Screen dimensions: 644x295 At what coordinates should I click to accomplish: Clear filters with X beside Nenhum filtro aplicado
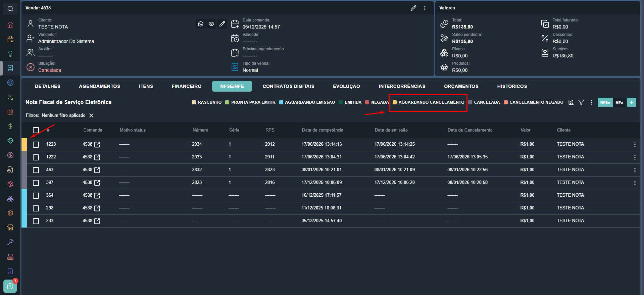(91, 115)
